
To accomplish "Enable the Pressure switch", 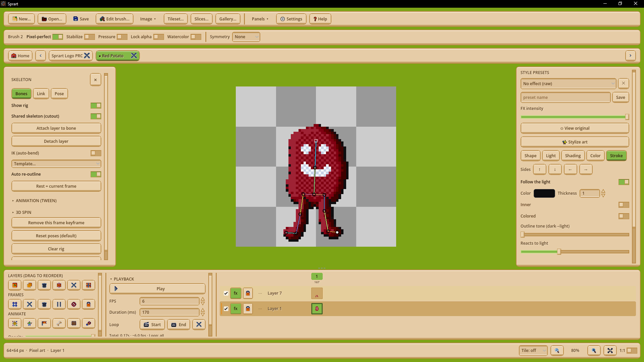I will coord(122,37).
